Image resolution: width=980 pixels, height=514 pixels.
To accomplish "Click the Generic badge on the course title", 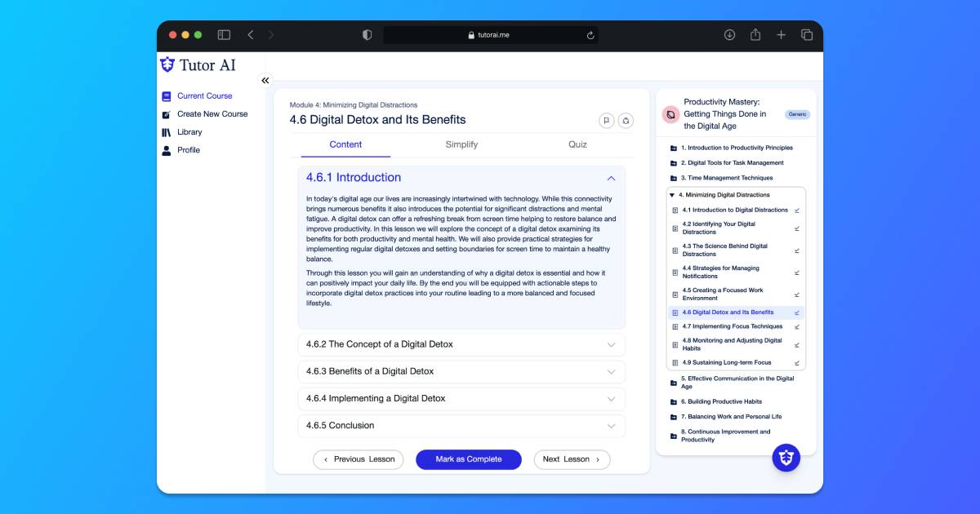I will (x=797, y=115).
